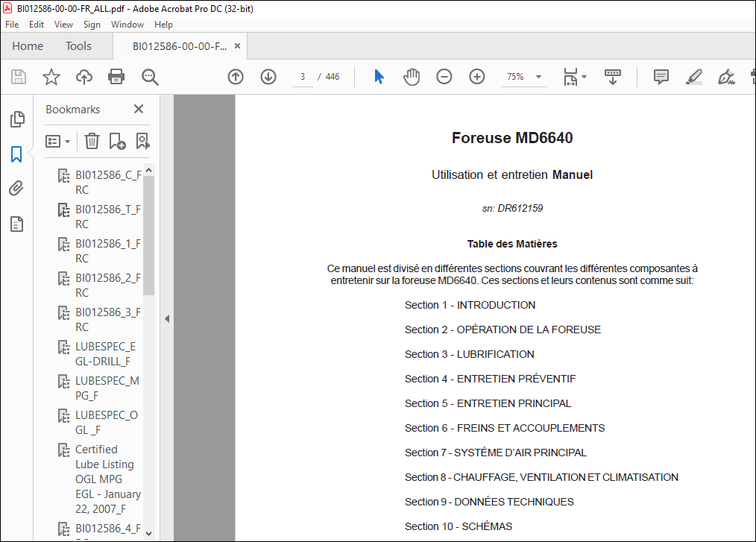This screenshot has height=542, width=756.
Task: Go to the previous page arrow
Action: point(236,77)
